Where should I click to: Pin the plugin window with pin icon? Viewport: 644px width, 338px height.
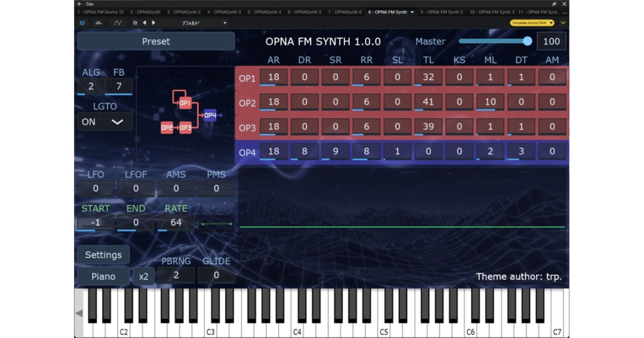pos(553,4)
